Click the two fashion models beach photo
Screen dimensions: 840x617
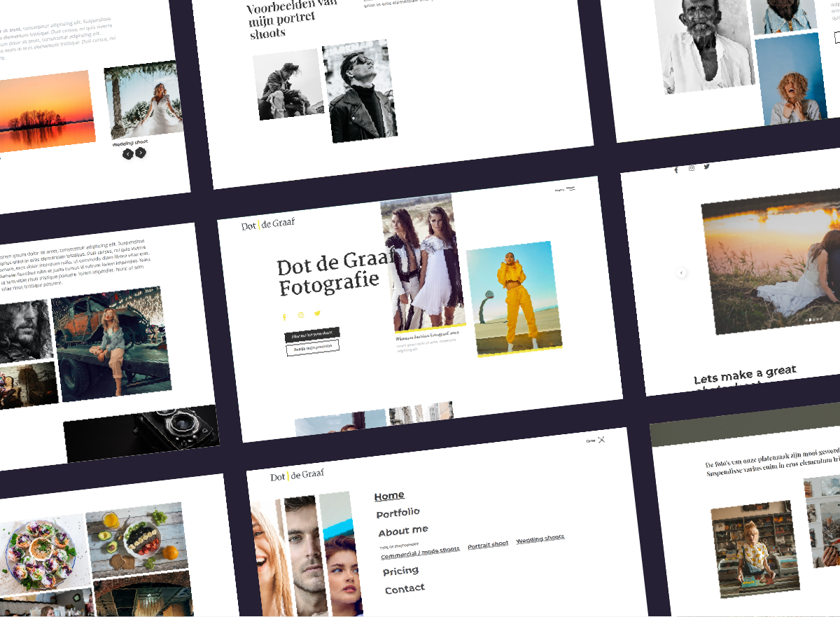point(422,262)
